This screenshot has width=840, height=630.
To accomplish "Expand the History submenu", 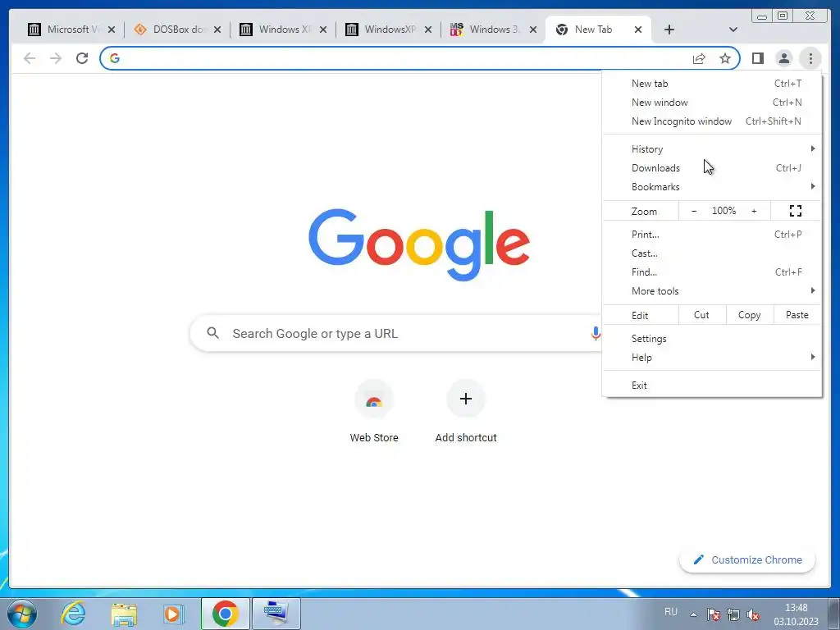I will pyautogui.click(x=712, y=149).
